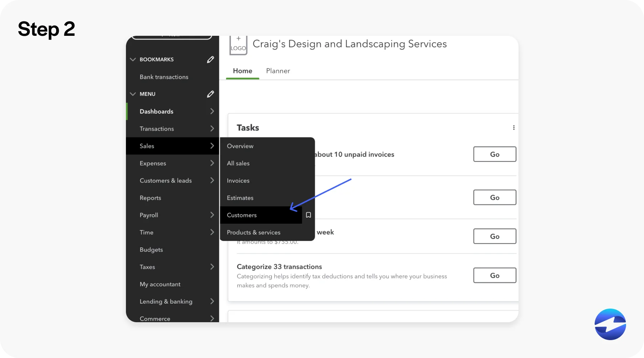Viewport: 644px width, 358px height.
Task: Switch to the Home tab
Action: coord(243,71)
